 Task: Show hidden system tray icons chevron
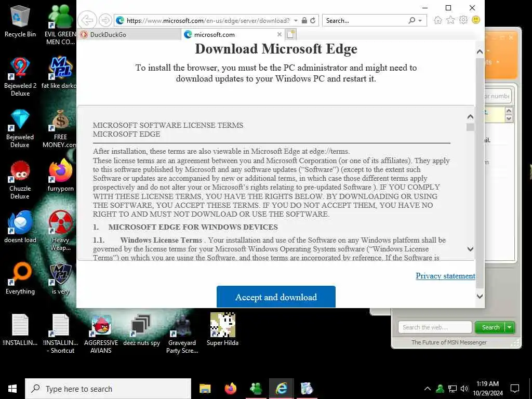point(428,389)
